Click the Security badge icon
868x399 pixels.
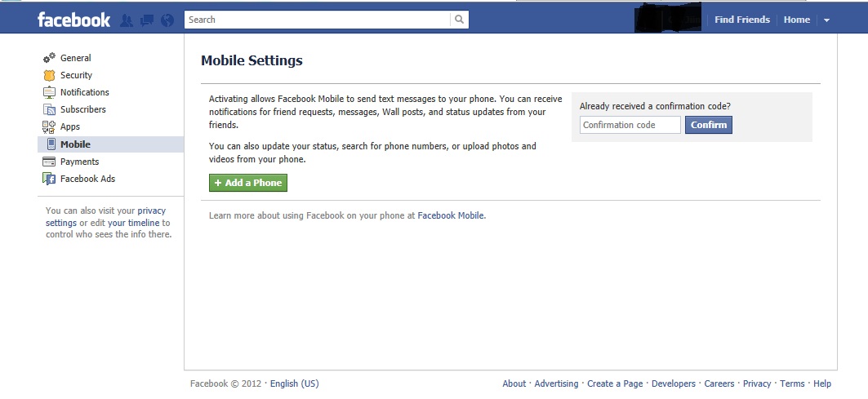coord(49,75)
